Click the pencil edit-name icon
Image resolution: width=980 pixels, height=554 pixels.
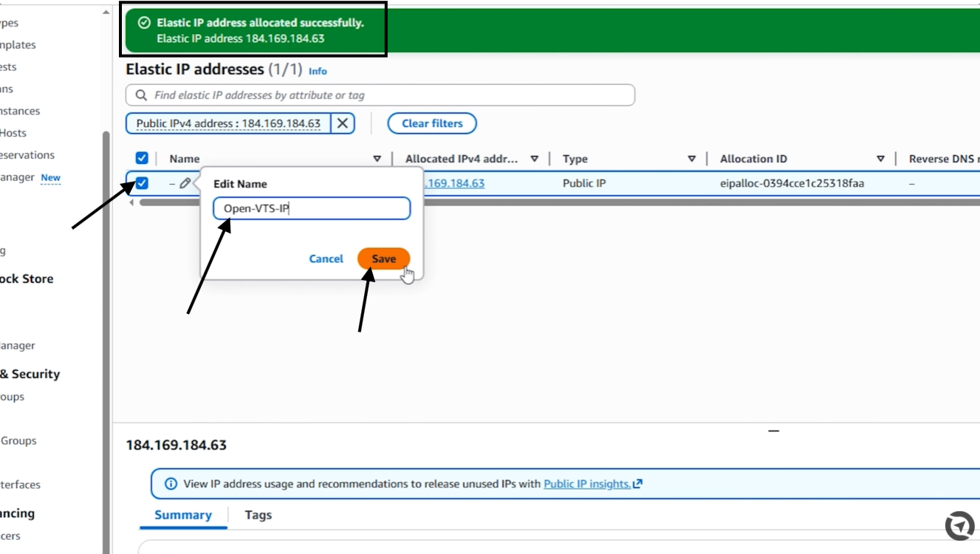point(185,183)
